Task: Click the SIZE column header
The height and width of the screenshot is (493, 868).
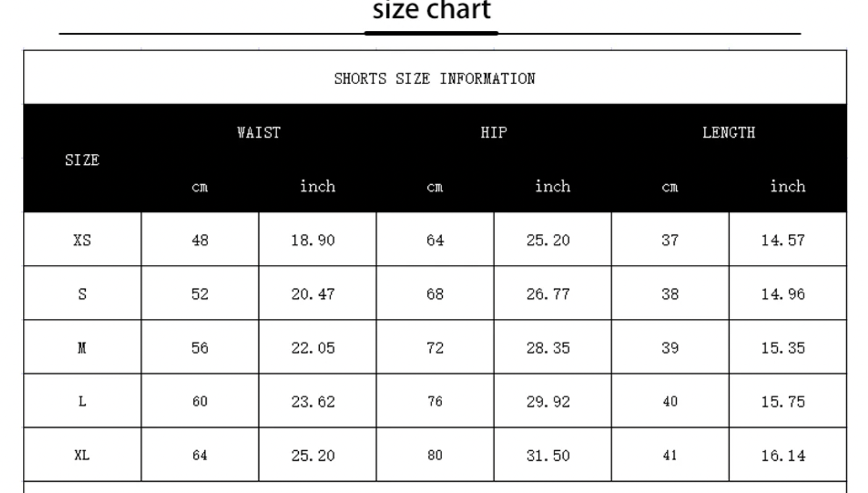Action: [x=82, y=160]
